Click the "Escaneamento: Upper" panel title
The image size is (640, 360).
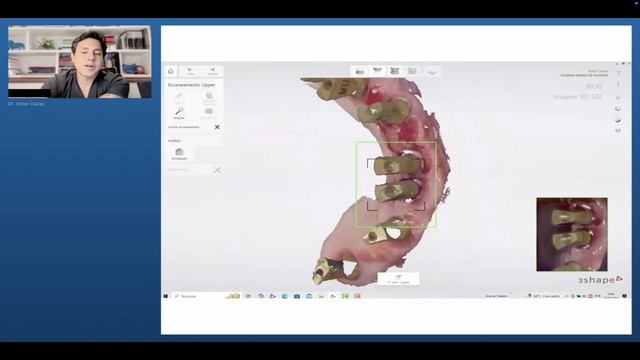click(191, 85)
